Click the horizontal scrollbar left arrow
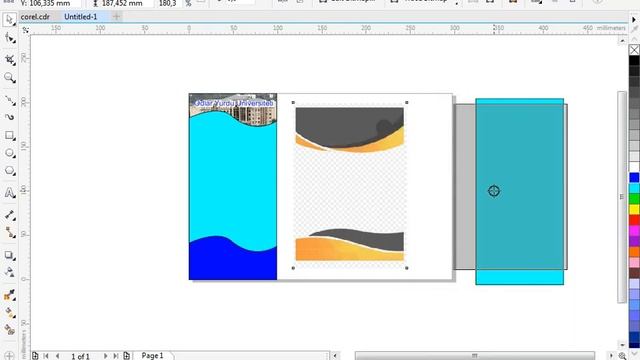The height and width of the screenshot is (360, 640). [x=335, y=356]
